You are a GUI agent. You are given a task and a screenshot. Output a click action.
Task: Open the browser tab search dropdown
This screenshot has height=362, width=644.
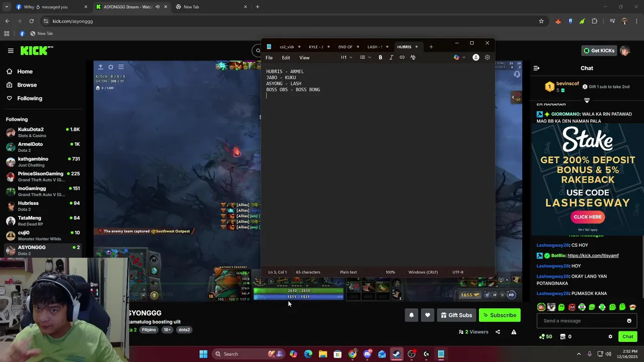[x=6, y=7]
